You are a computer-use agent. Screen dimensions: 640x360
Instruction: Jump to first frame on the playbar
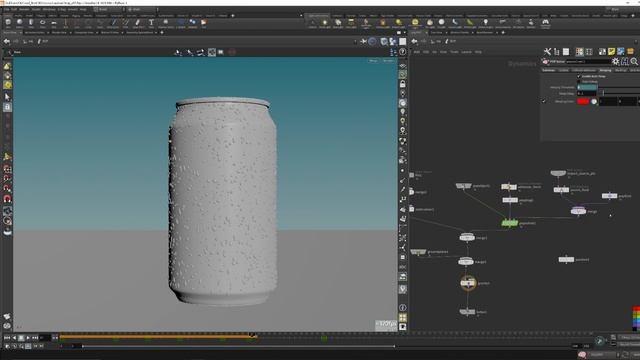pyautogui.click(x=7, y=338)
